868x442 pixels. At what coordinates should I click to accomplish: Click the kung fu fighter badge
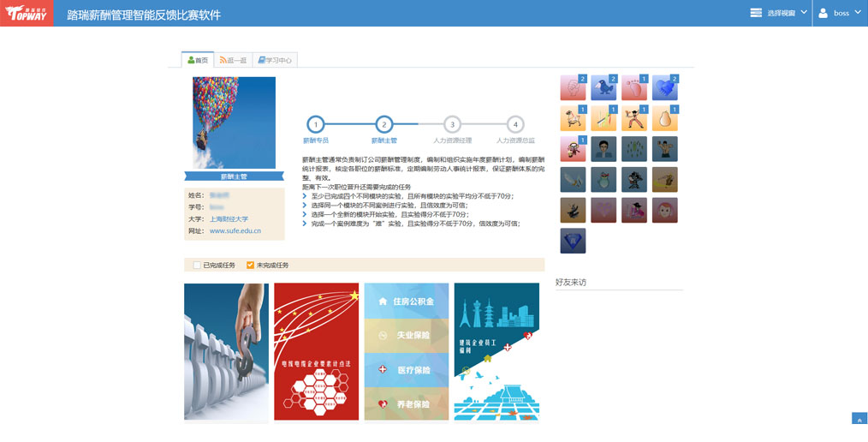[634, 118]
